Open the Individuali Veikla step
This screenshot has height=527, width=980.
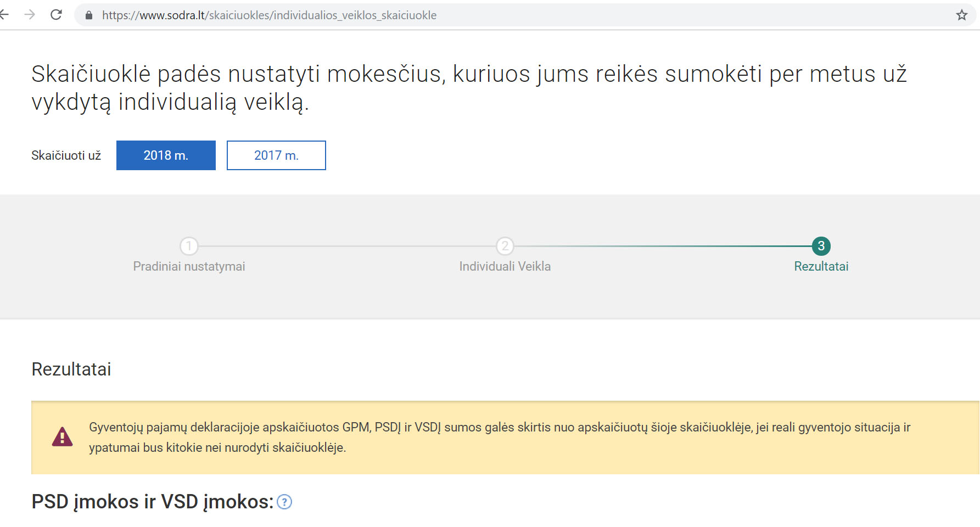[x=505, y=266]
